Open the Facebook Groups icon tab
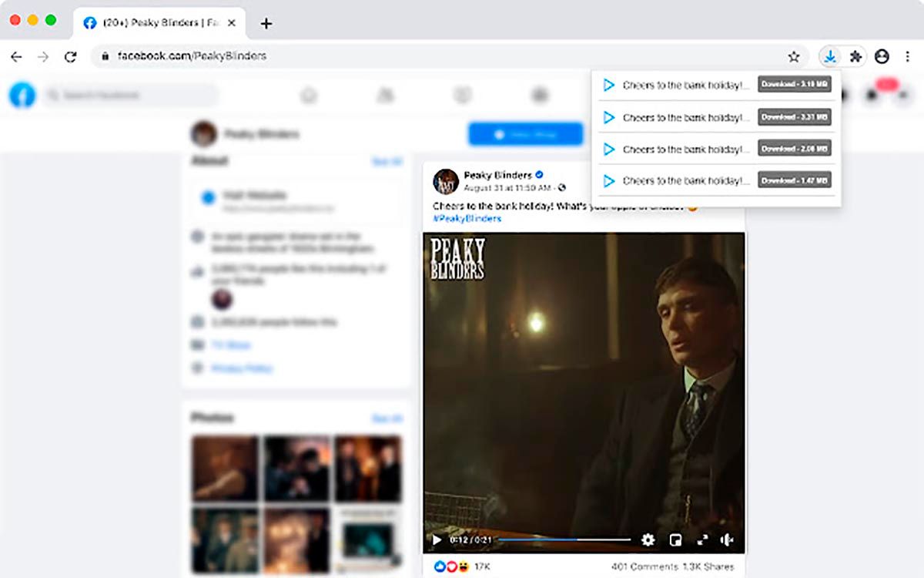Screen dimensions: 924x578 (x=540, y=95)
